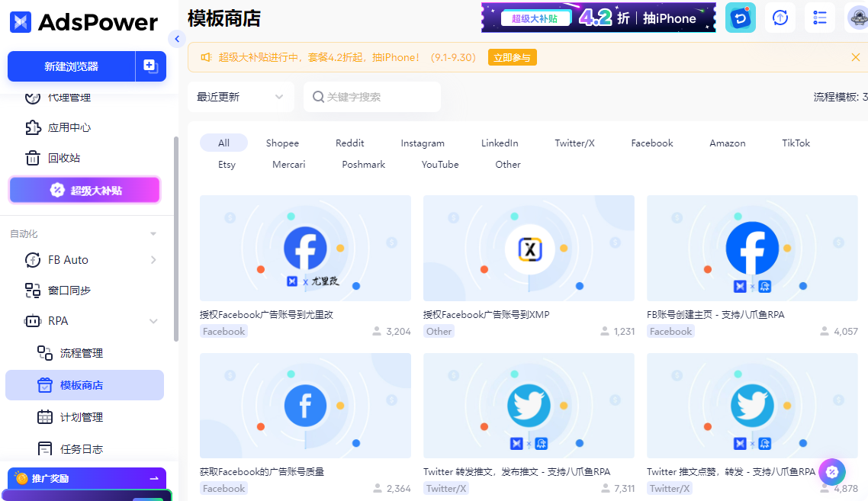Open the 回收站 recycle bin
The width and height of the screenshot is (868, 501).
(64, 158)
